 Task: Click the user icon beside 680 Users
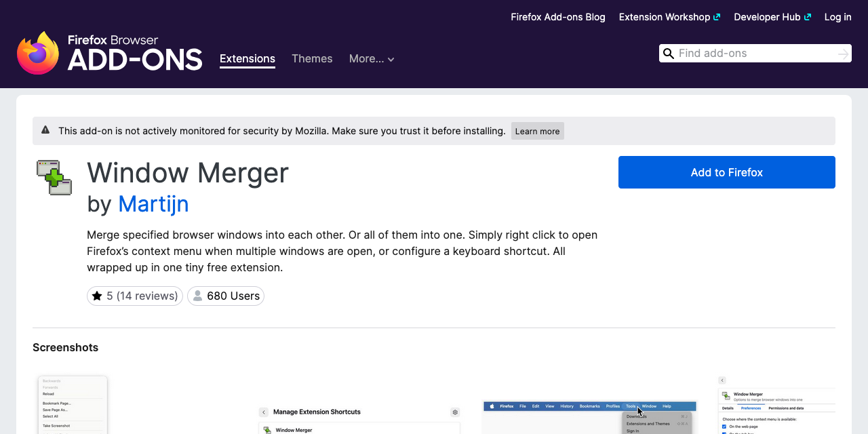point(197,296)
